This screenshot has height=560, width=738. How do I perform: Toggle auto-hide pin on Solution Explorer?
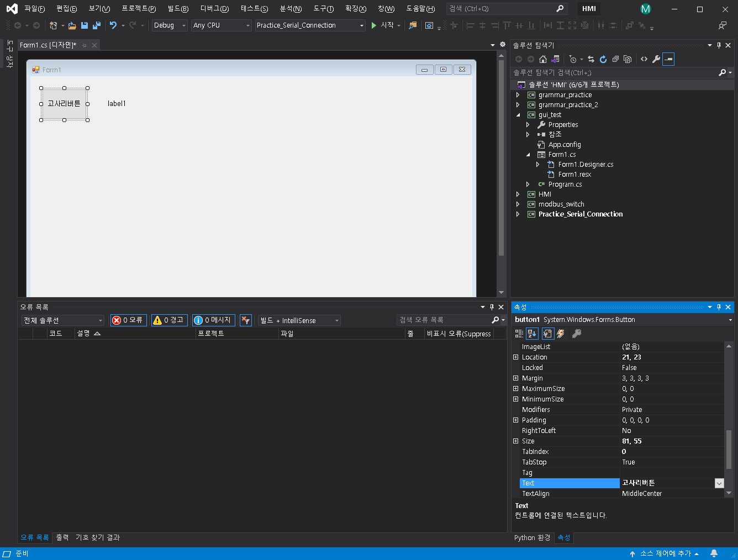tap(719, 45)
